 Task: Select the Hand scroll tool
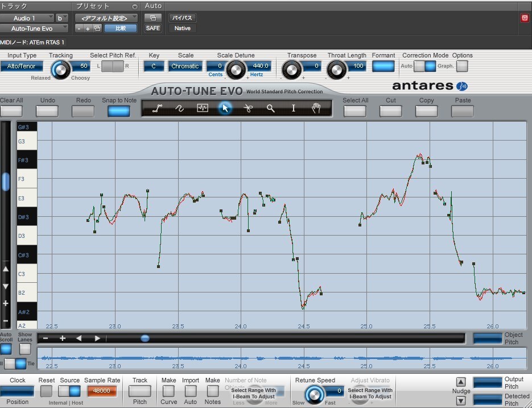(316, 108)
